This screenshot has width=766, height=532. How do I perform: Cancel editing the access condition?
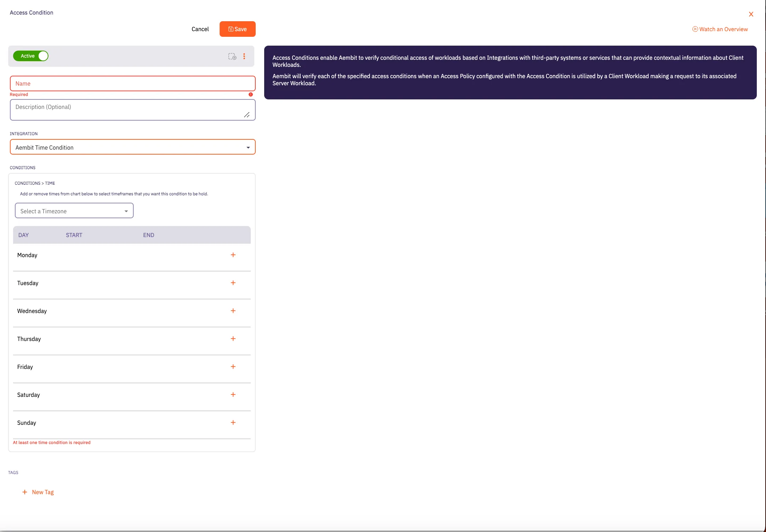pyautogui.click(x=200, y=29)
